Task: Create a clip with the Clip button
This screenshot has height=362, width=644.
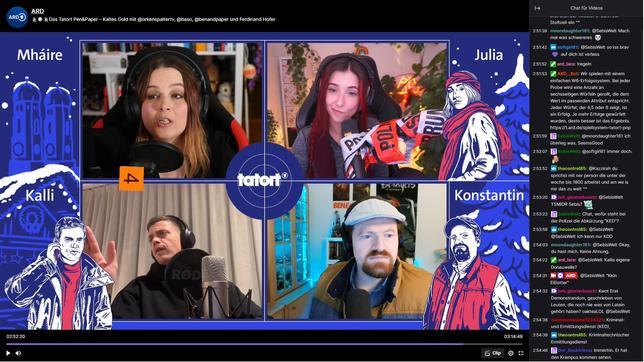Action: click(x=493, y=353)
